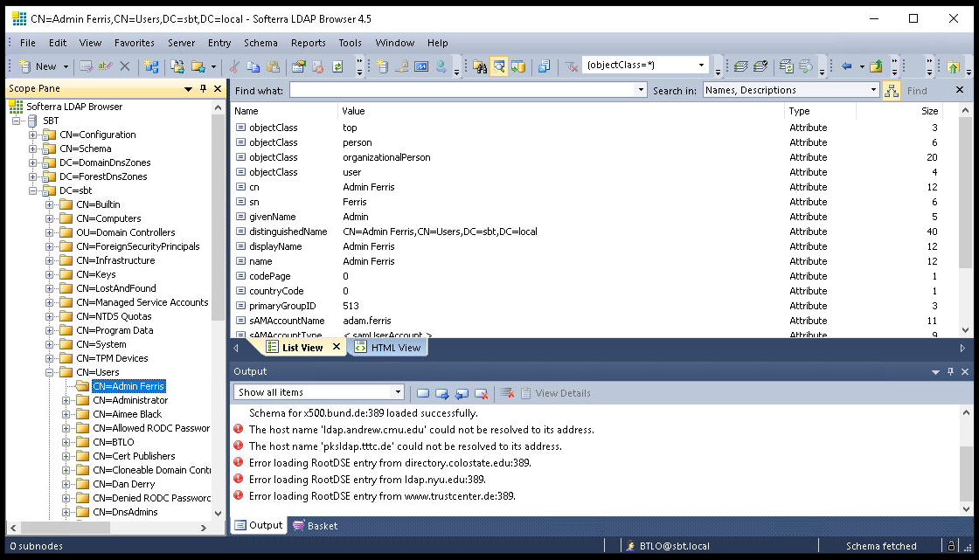
Task: Close the List View tab
Action: 336,347
